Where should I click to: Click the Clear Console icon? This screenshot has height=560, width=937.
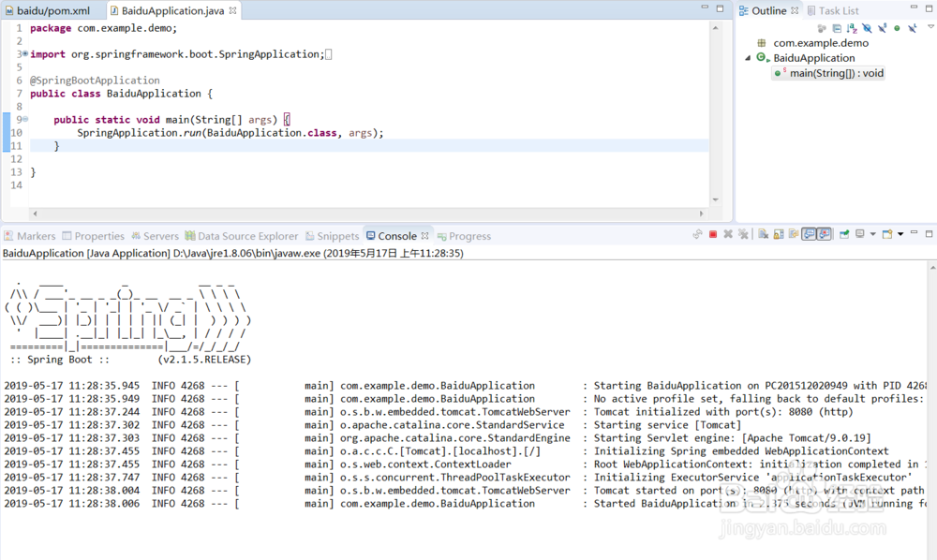tap(763, 234)
